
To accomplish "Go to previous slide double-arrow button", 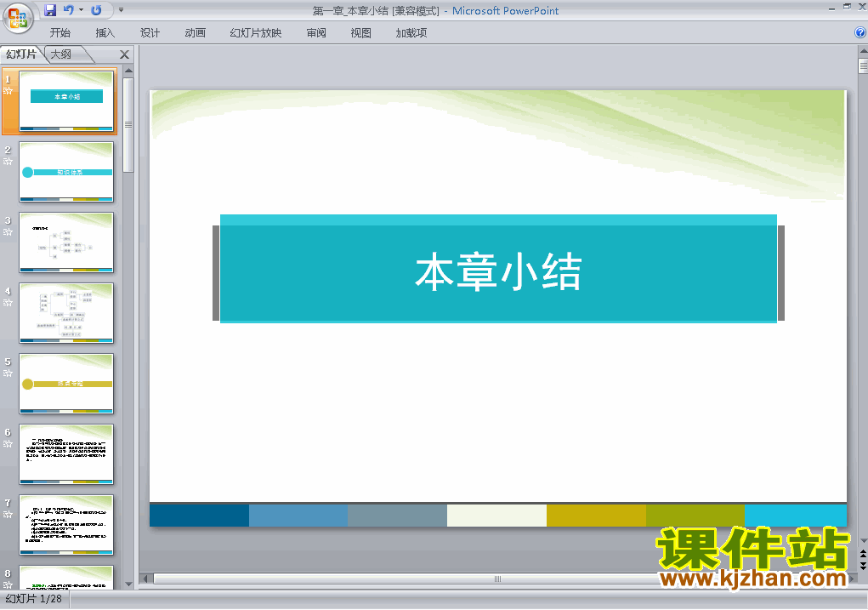I will coord(863,554).
